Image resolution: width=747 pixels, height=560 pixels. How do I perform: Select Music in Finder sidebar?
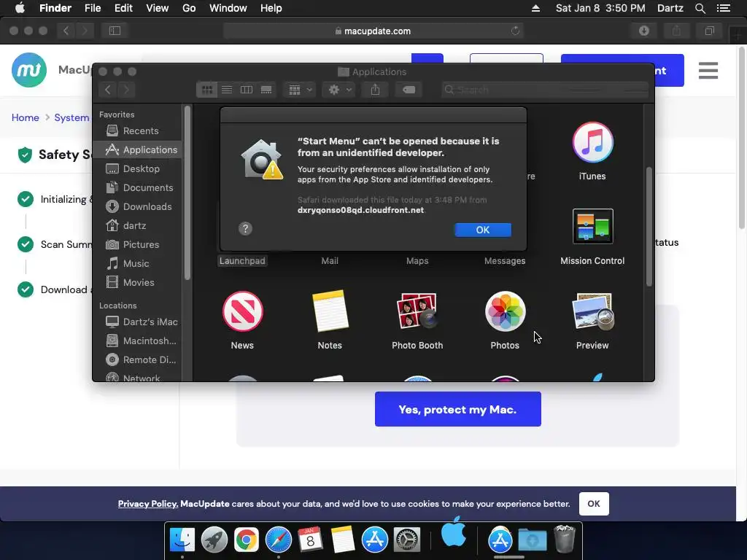pyautogui.click(x=137, y=263)
